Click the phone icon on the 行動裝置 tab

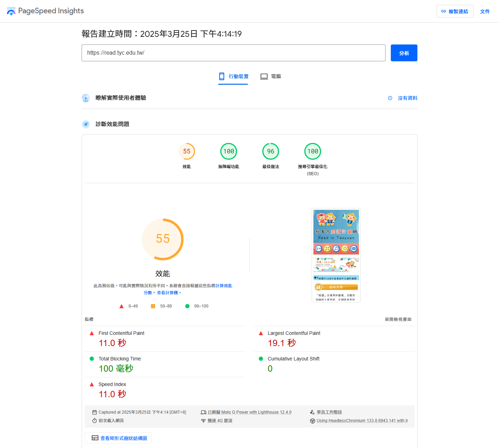coord(222,76)
